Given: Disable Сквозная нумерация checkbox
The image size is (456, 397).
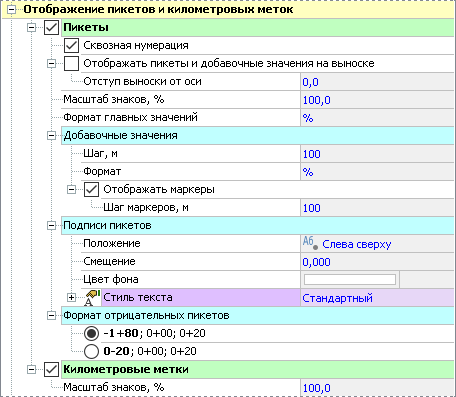Looking at the screenshot, I should (71, 45).
